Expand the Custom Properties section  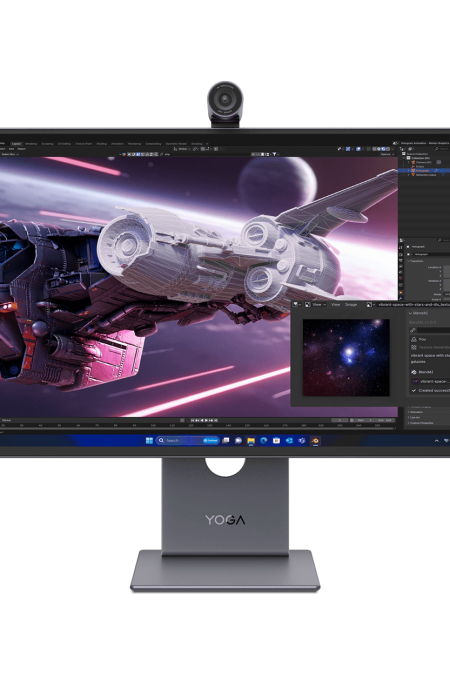[x=421, y=423]
